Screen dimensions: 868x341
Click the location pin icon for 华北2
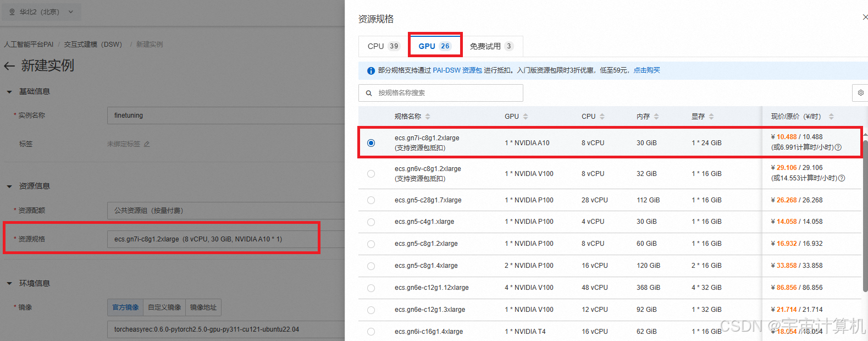(x=12, y=12)
